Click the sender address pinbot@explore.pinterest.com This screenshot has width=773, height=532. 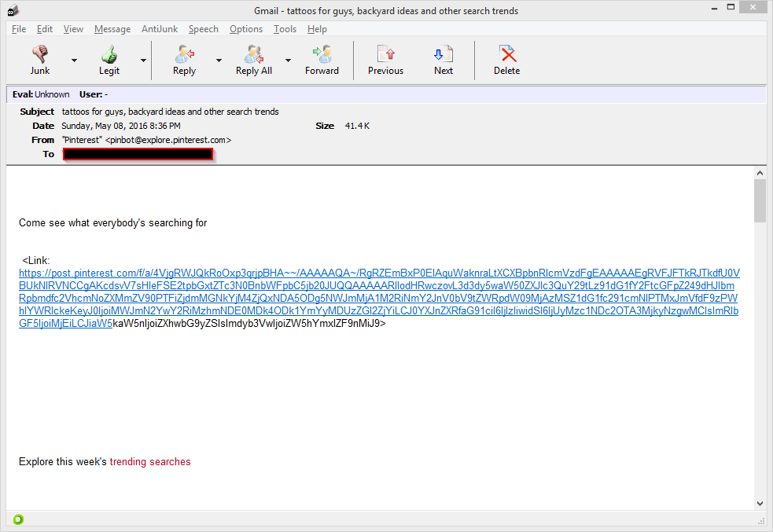(168, 140)
